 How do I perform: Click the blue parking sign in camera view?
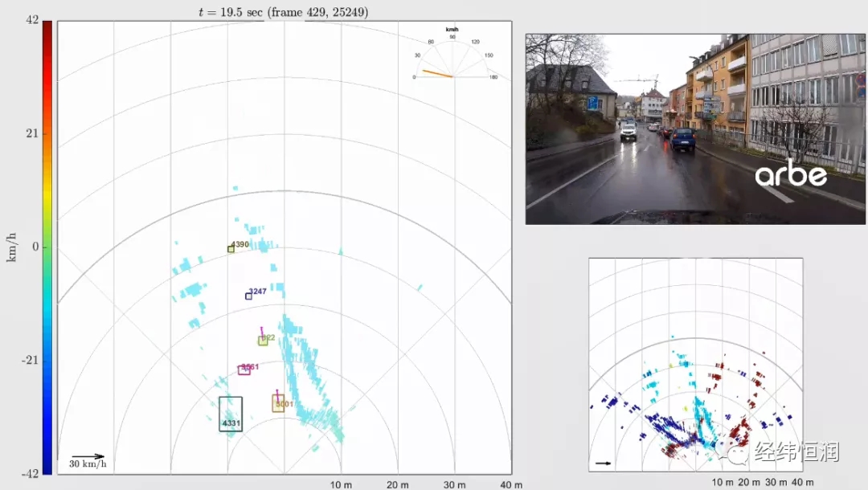click(x=593, y=103)
